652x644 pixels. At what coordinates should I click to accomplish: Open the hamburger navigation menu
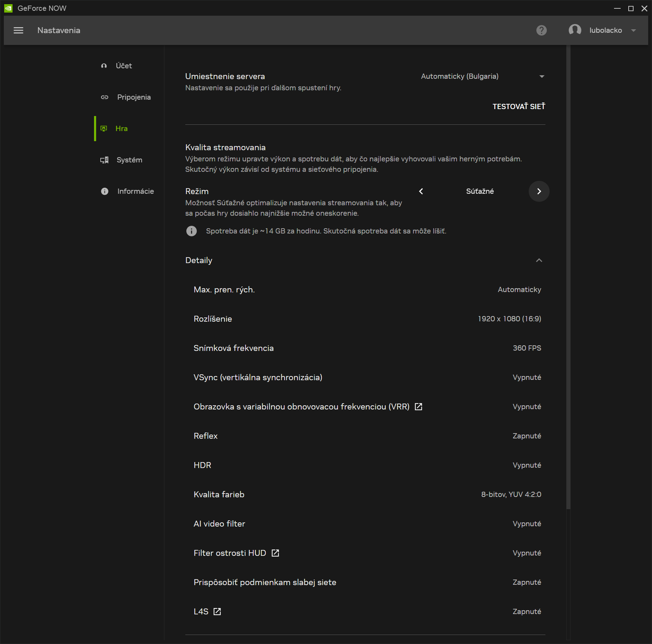(x=18, y=30)
